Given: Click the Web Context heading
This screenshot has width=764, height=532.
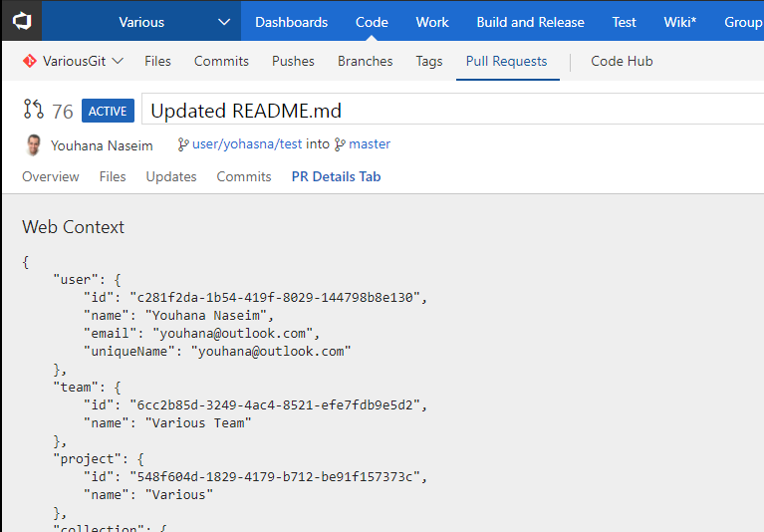Looking at the screenshot, I should 73,227.
